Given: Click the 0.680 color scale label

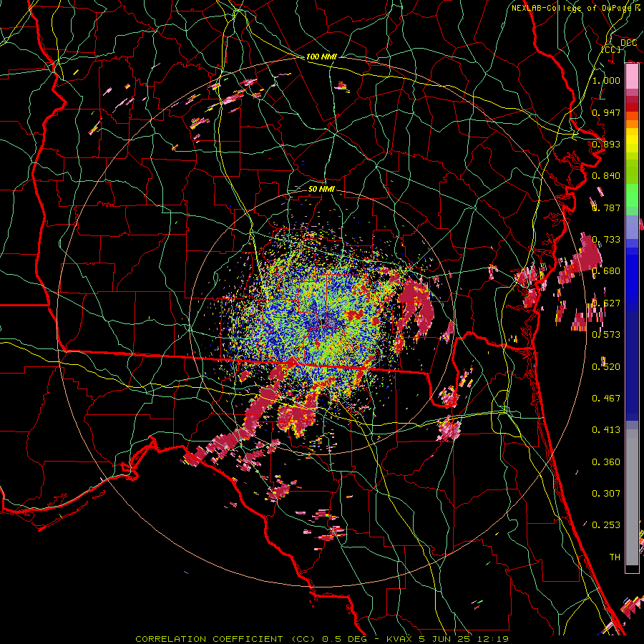Looking at the screenshot, I should (x=606, y=271).
